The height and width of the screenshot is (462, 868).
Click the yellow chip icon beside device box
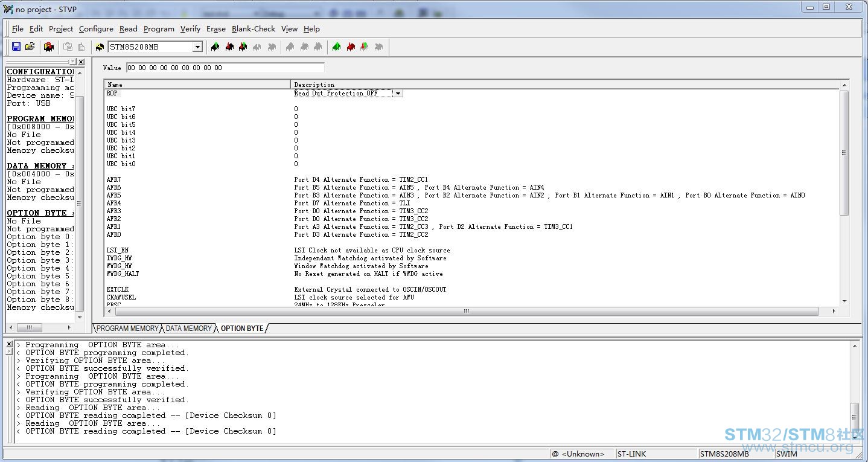[100, 47]
